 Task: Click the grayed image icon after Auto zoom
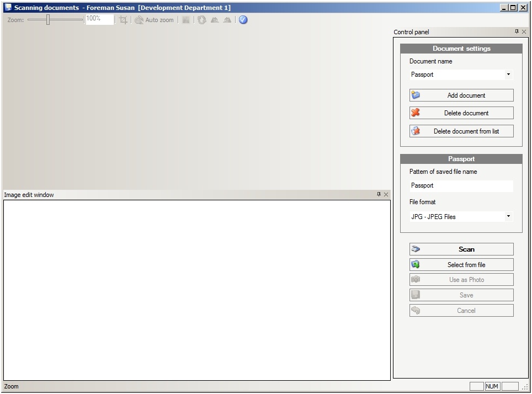coord(186,20)
